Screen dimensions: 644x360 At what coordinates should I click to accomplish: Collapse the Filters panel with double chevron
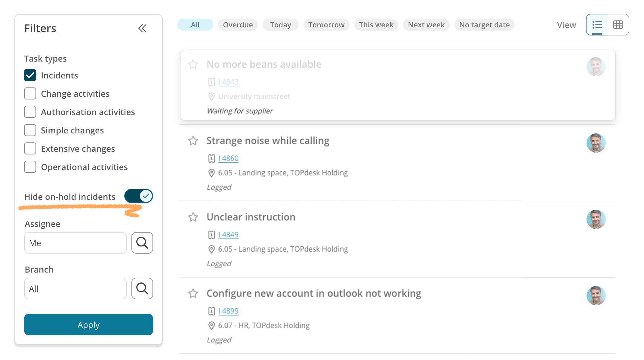[x=142, y=29]
